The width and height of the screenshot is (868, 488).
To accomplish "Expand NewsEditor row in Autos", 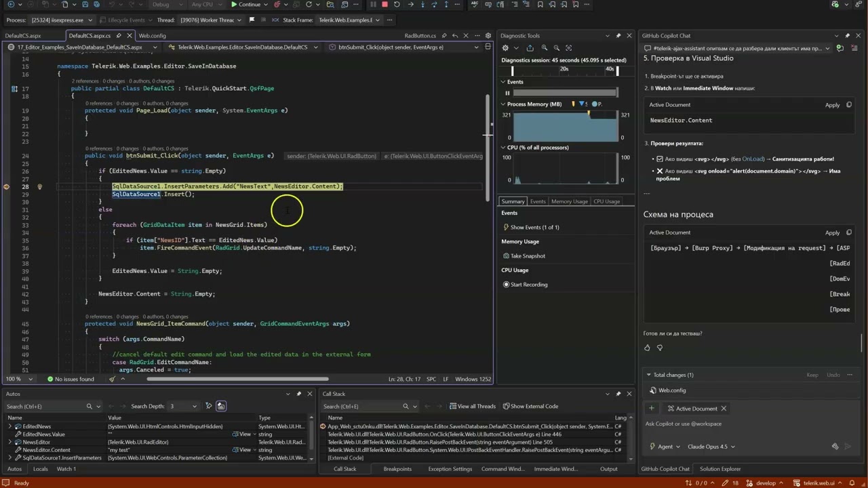I will [9, 442].
